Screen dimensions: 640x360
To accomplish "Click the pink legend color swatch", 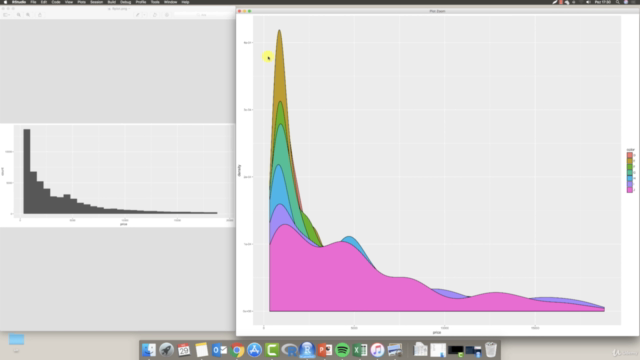I will (x=630, y=190).
